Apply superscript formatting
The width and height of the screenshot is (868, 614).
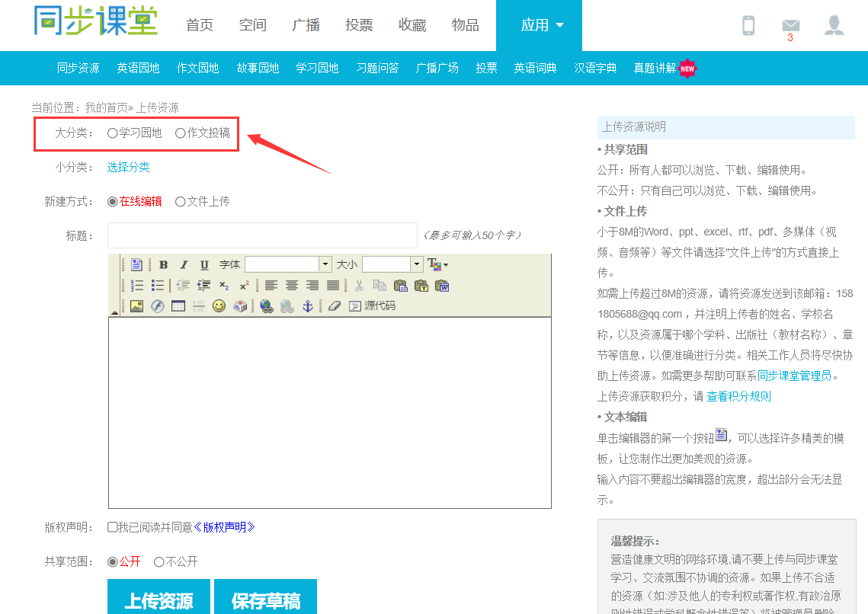coord(244,286)
